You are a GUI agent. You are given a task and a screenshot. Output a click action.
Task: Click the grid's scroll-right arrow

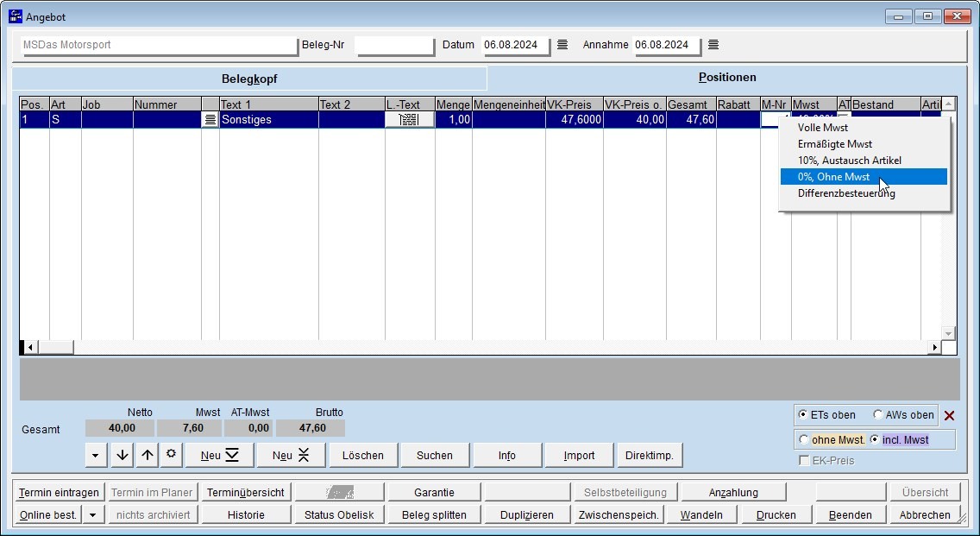(x=934, y=347)
